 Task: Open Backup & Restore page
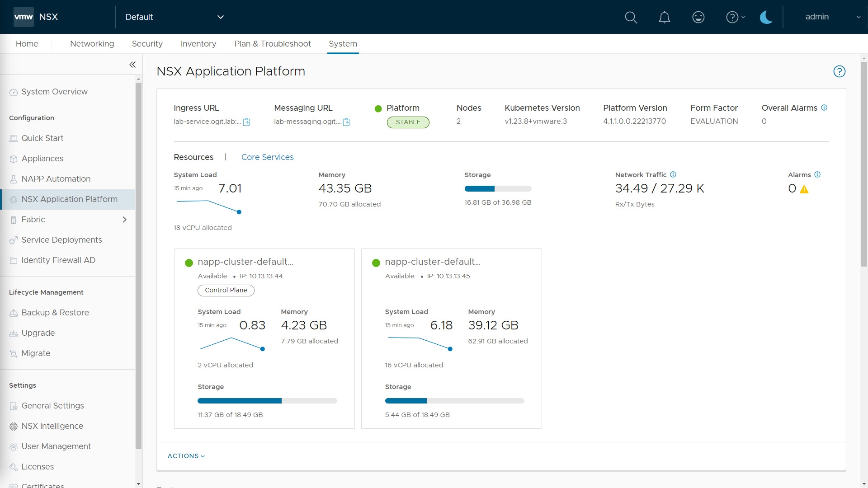(x=55, y=313)
